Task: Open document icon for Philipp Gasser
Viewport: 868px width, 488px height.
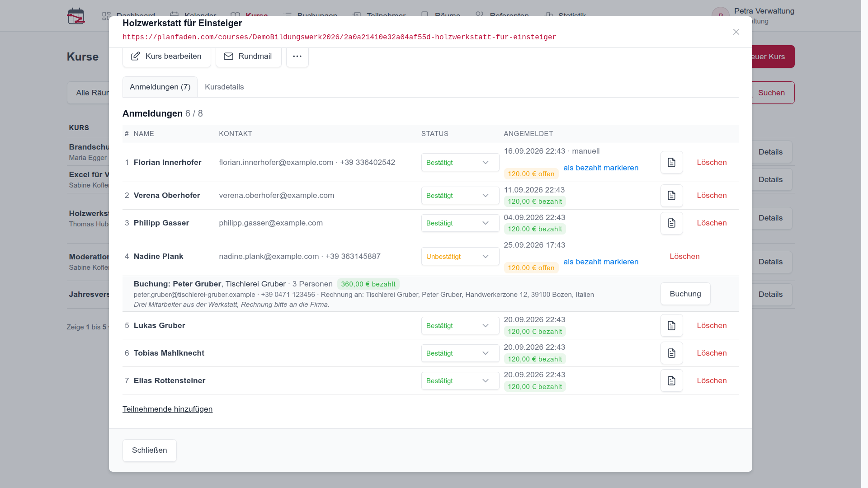Action: click(671, 223)
